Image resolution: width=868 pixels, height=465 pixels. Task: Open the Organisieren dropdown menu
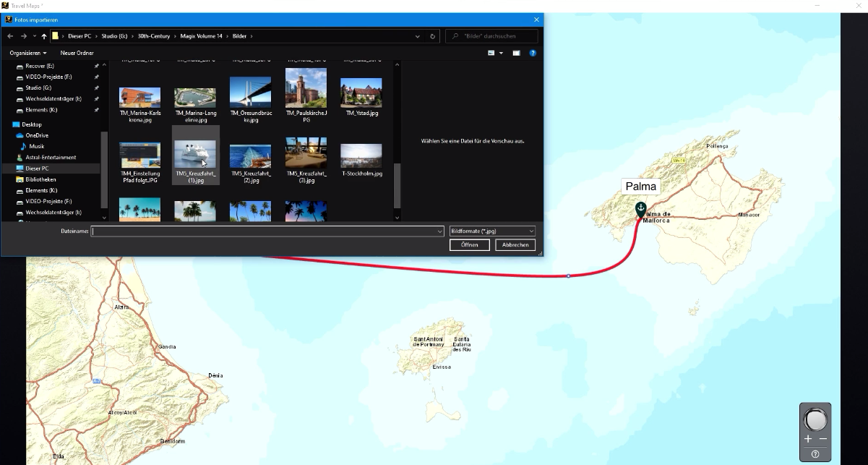coord(25,52)
